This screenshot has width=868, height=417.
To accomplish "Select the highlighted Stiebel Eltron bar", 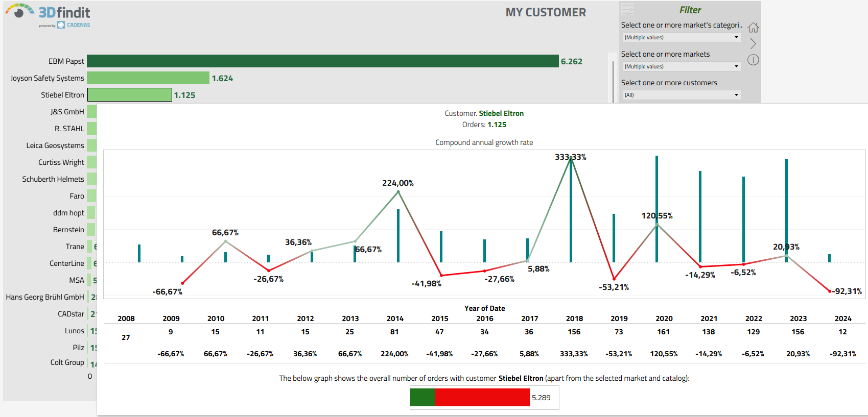I will (x=130, y=95).
